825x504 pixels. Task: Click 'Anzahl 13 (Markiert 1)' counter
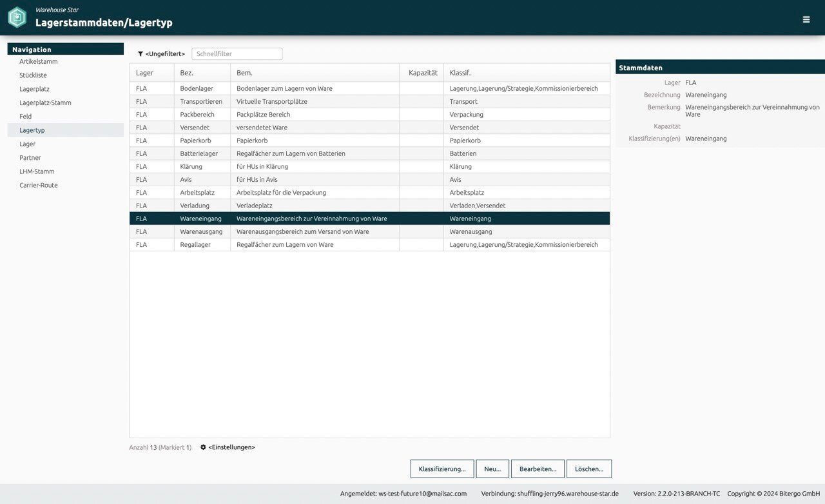[x=160, y=447]
